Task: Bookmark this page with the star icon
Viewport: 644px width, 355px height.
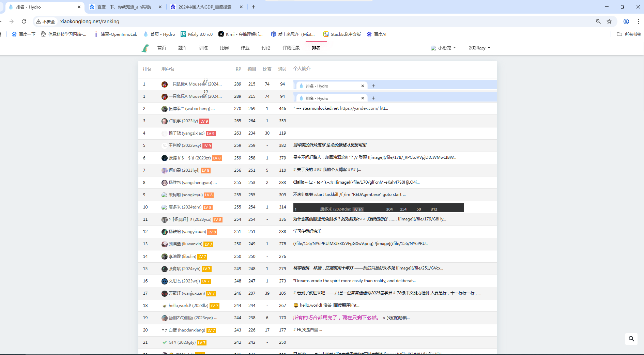Action: tap(609, 21)
